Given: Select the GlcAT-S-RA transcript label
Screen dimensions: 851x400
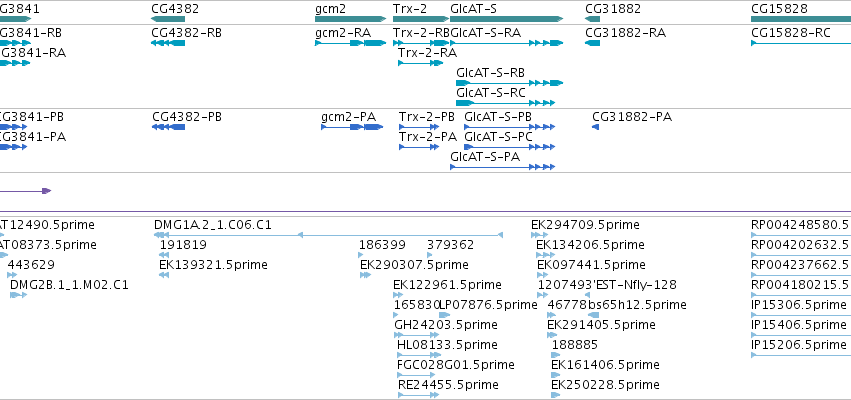Looking at the screenshot, I should 485,33.
